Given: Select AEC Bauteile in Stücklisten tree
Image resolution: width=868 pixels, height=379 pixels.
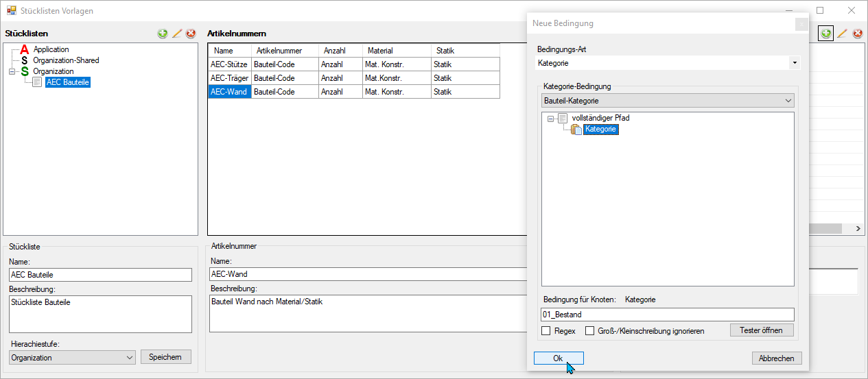Looking at the screenshot, I should coord(67,82).
